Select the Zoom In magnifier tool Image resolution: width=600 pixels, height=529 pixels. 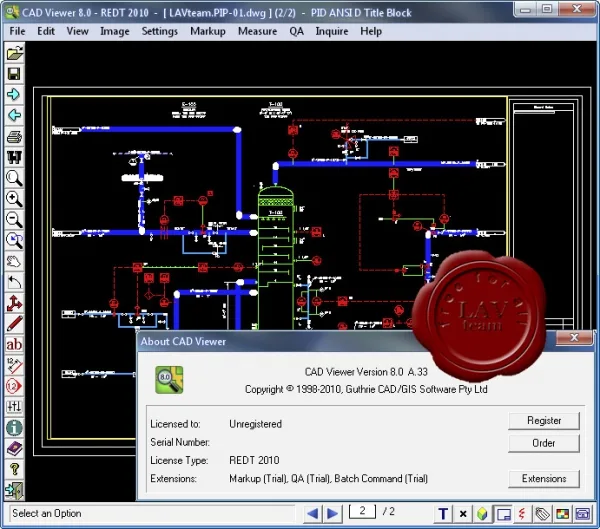pos(15,199)
